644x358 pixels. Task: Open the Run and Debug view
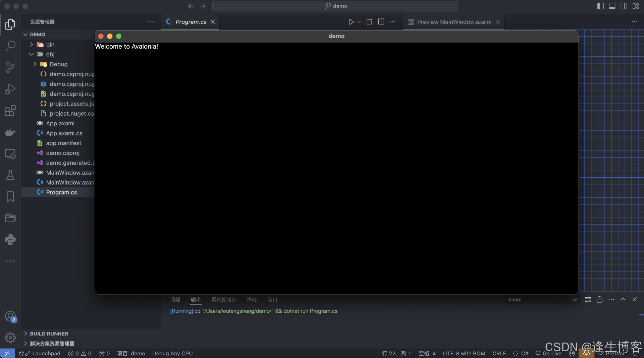coord(10,89)
